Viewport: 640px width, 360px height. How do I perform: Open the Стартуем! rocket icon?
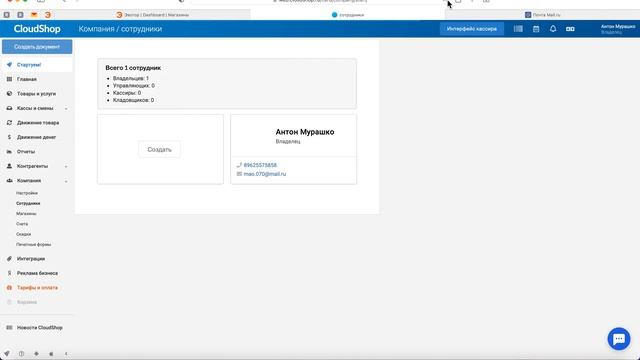click(x=9, y=64)
